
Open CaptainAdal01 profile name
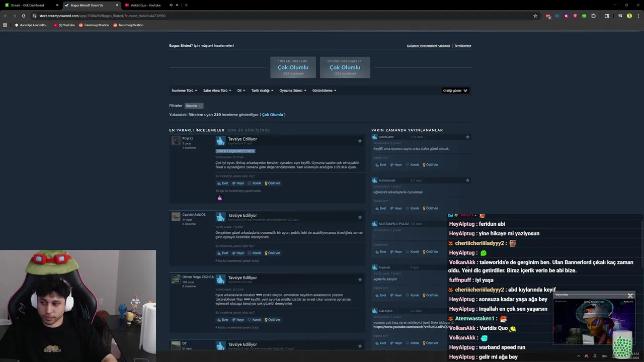194,215
